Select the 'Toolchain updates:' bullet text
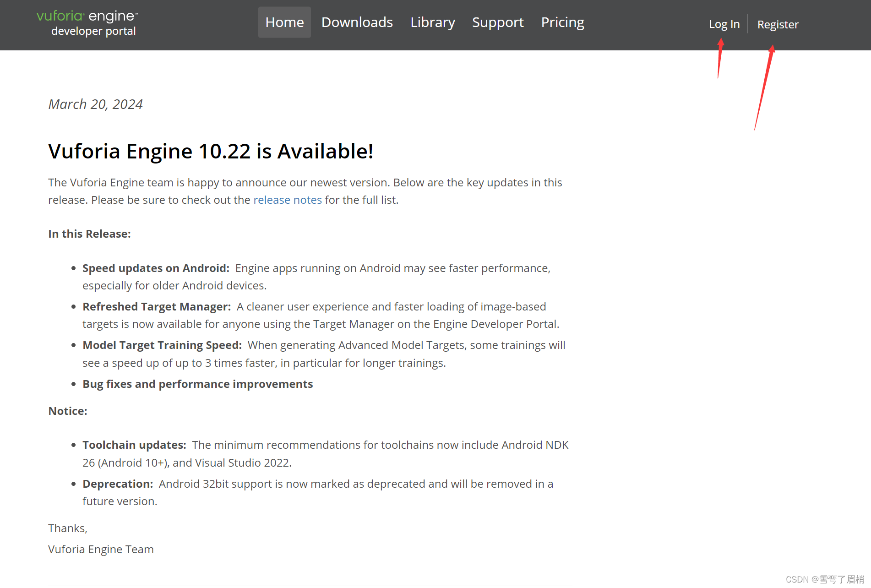 (x=134, y=445)
